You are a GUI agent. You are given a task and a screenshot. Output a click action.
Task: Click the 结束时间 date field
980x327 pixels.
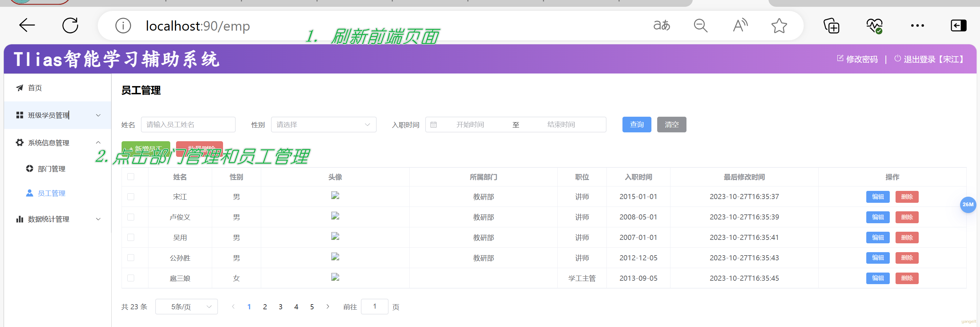561,125
